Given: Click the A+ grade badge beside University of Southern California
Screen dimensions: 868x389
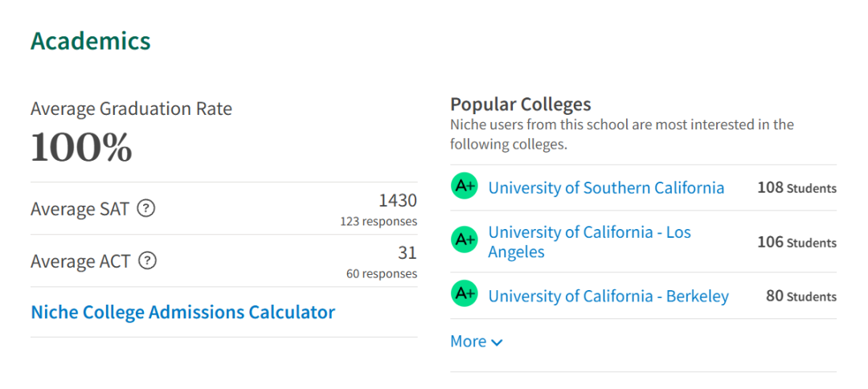Looking at the screenshot, I should click(x=464, y=186).
